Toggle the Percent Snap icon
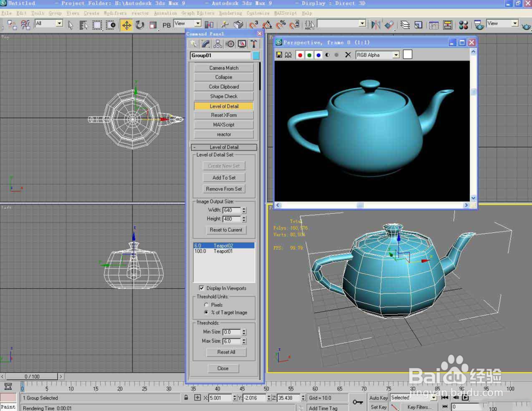Image resolution: width=532 pixels, height=411 pixels. pos(280,25)
